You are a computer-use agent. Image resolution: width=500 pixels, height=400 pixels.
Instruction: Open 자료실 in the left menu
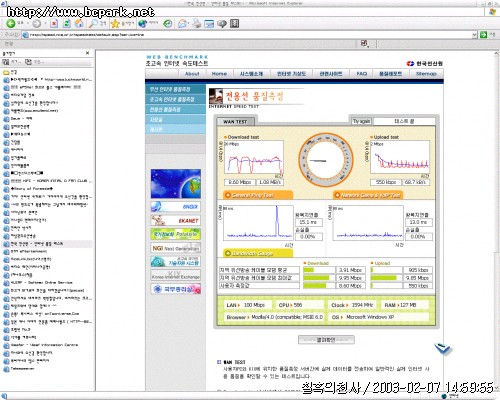pos(175,119)
